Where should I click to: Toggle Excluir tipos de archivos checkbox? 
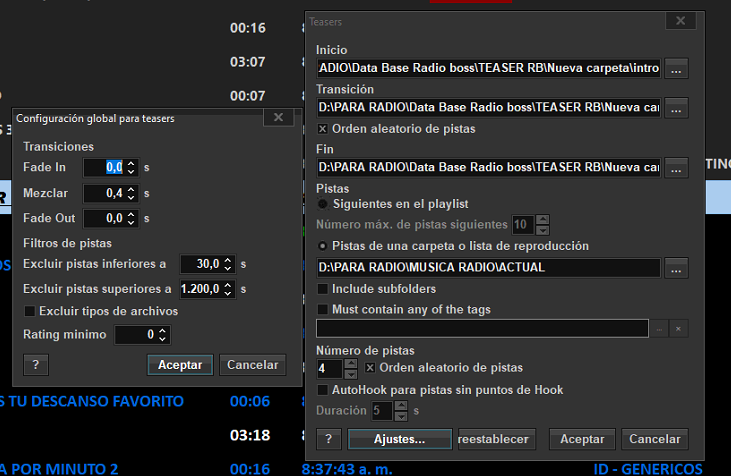click(30, 311)
